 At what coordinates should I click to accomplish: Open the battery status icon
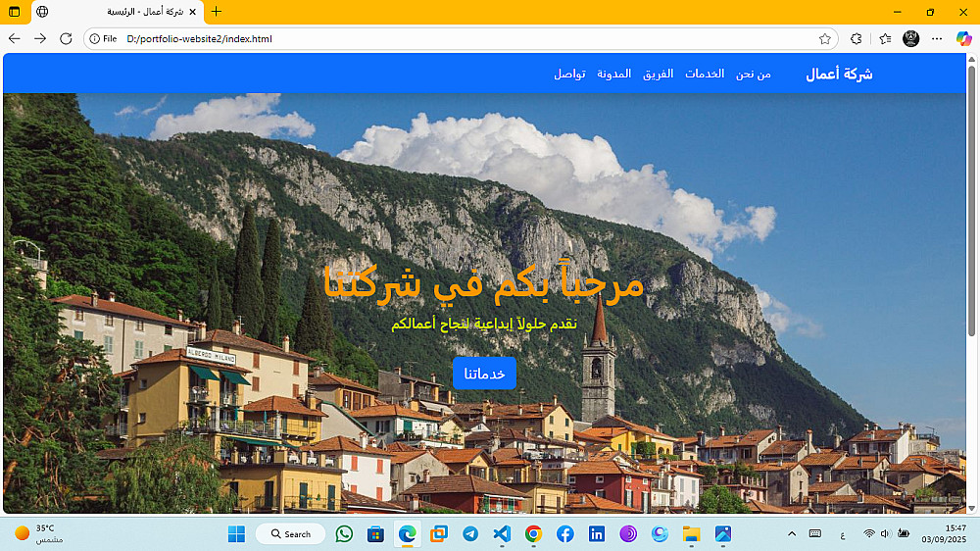click(904, 533)
